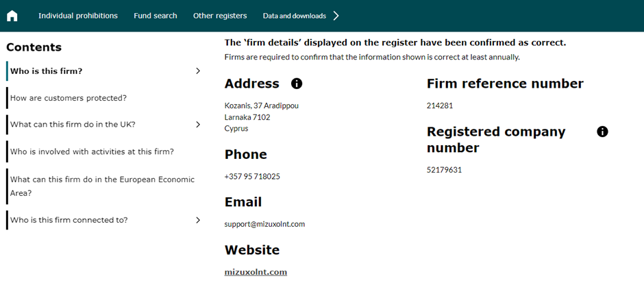
Task: Open the mizuxolnt.com website link
Action: [x=256, y=272]
